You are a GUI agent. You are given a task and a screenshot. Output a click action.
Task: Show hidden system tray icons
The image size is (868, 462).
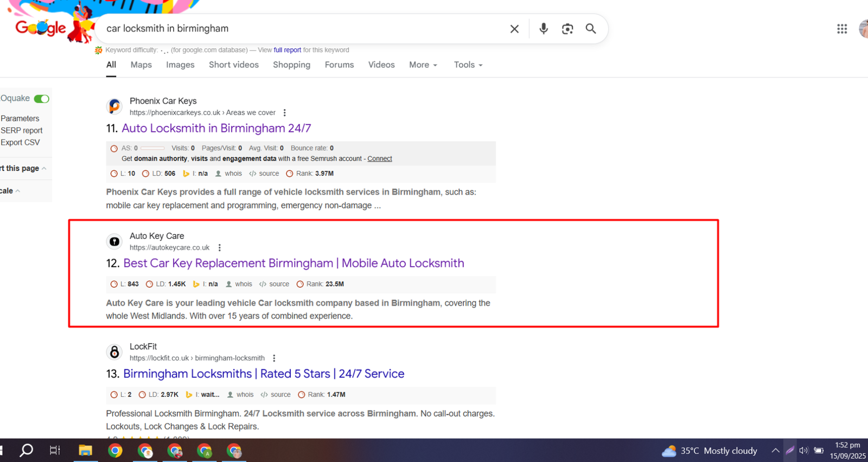point(775,451)
